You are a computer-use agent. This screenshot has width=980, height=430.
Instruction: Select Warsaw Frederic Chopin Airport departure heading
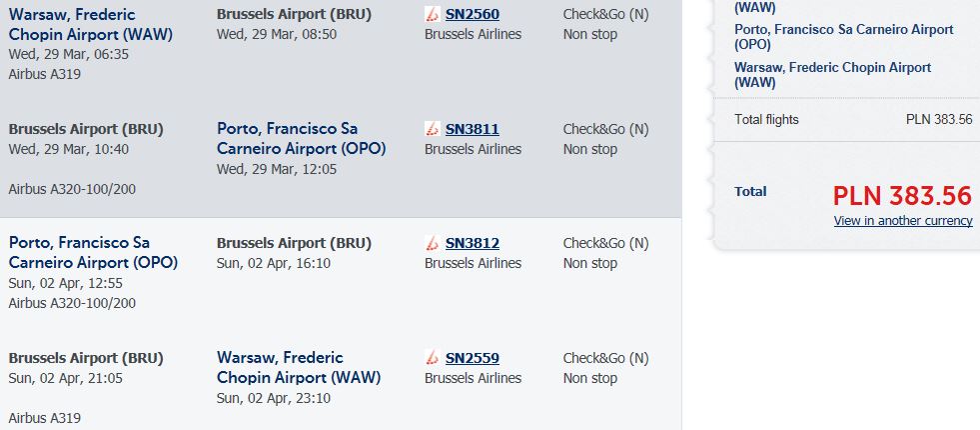point(91,24)
